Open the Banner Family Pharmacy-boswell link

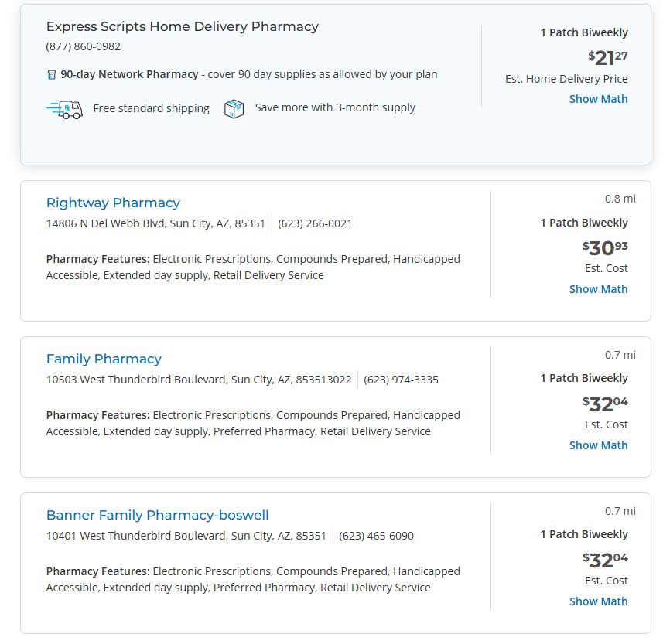click(157, 515)
